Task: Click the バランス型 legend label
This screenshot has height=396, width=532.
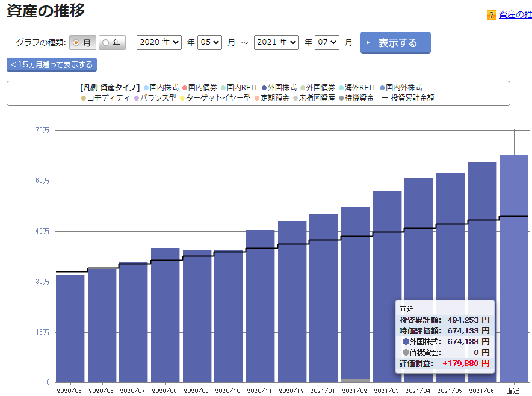Action: point(158,98)
